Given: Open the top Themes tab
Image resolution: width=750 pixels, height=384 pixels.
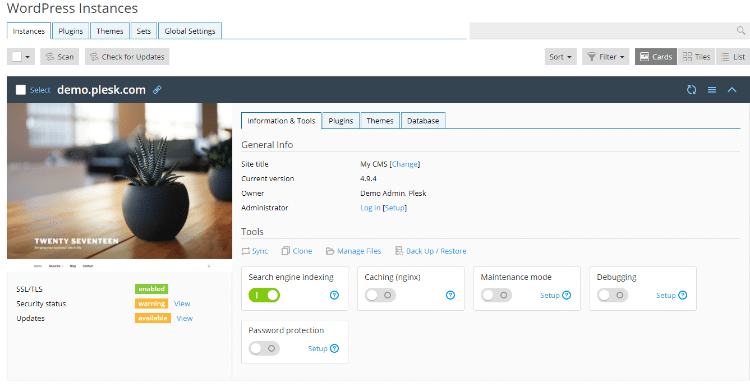Looking at the screenshot, I should tap(110, 31).
